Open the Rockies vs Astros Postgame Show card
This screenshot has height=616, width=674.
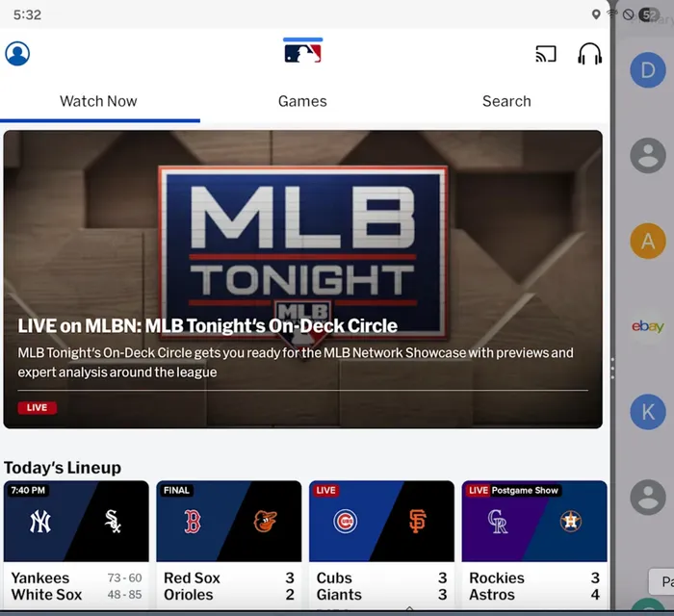(x=534, y=545)
